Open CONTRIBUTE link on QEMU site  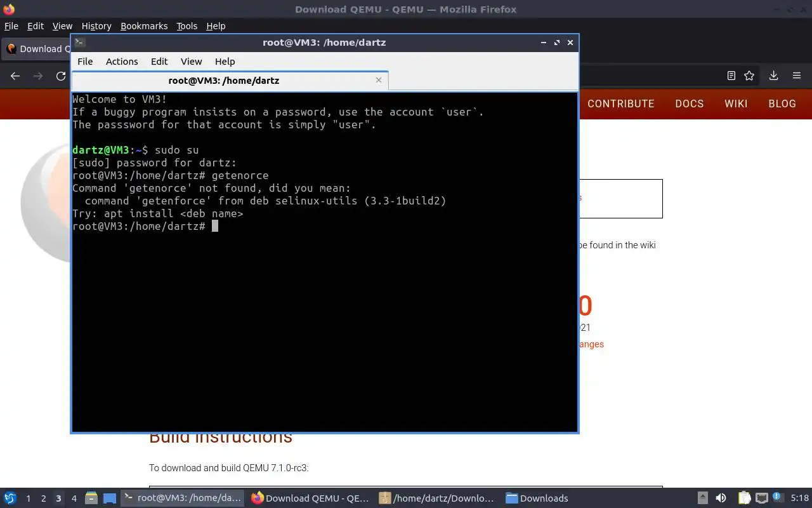pos(620,104)
